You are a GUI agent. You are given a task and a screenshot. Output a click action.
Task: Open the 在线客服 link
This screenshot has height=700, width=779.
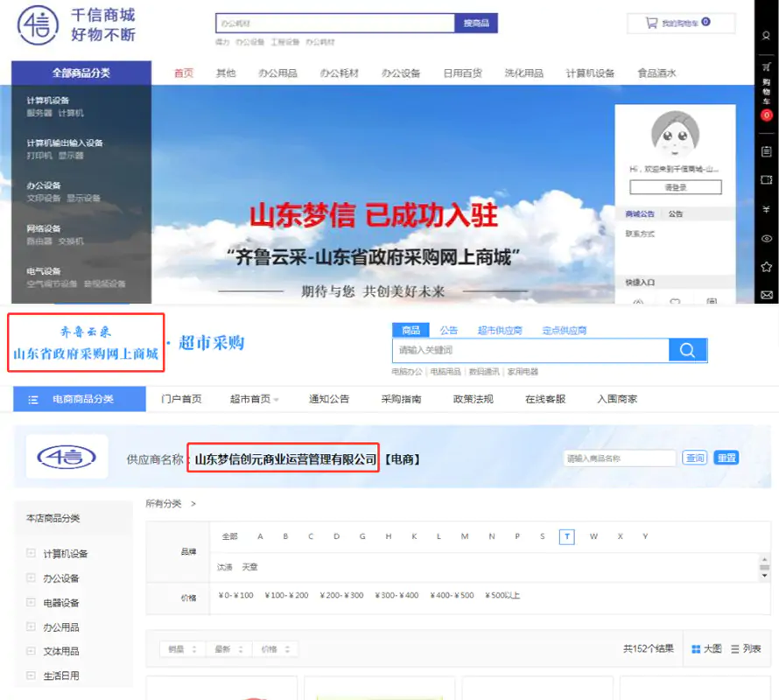pos(545,399)
